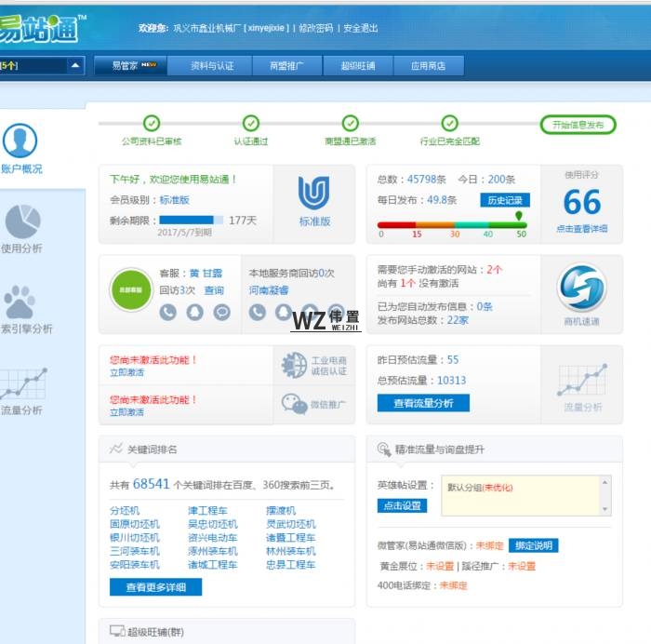651x644 pixels.
Task: Click the 易站通 logo
Action: pyautogui.click(x=41, y=29)
